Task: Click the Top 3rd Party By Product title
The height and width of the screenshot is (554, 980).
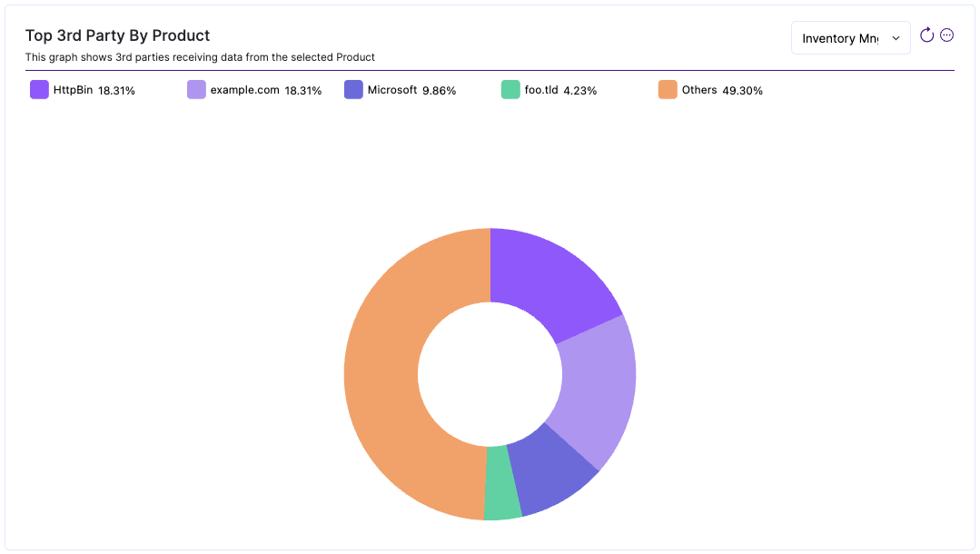Action: click(x=117, y=35)
